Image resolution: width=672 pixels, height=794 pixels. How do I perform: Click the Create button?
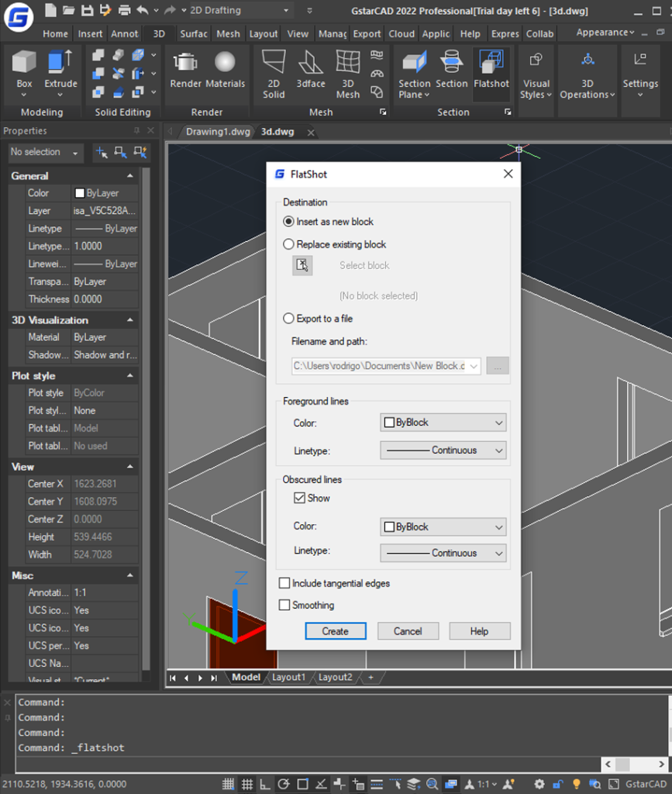pyautogui.click(x=336, y=631)
